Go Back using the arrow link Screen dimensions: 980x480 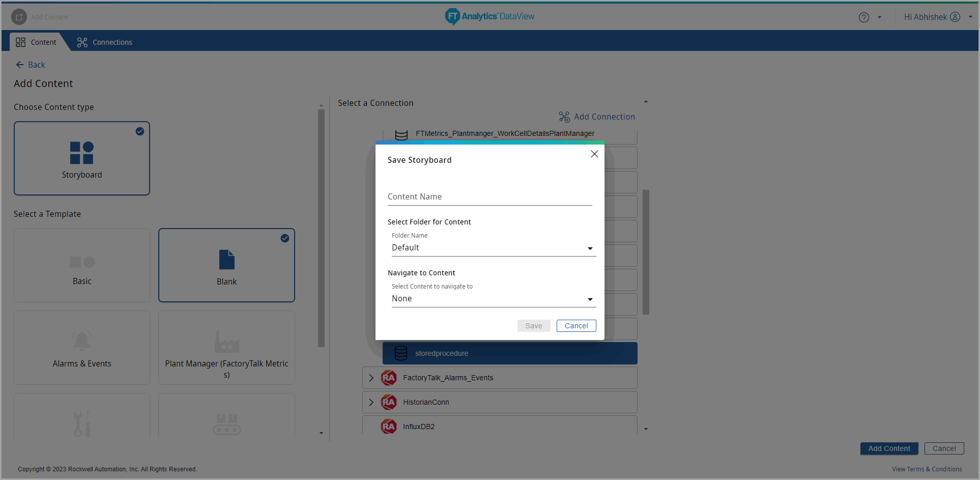click(x=31, y=65)
